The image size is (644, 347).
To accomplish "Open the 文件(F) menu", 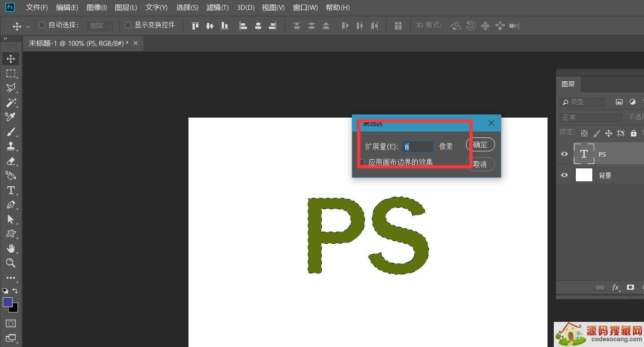I will pyautogui.click(x=37, y=8).
